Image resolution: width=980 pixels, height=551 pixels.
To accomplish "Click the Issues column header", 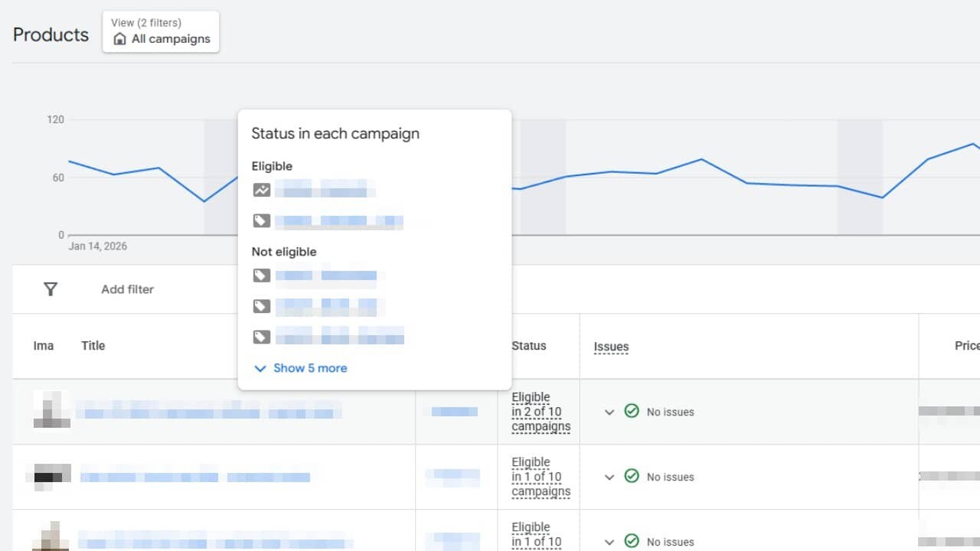I will (611, 347).
